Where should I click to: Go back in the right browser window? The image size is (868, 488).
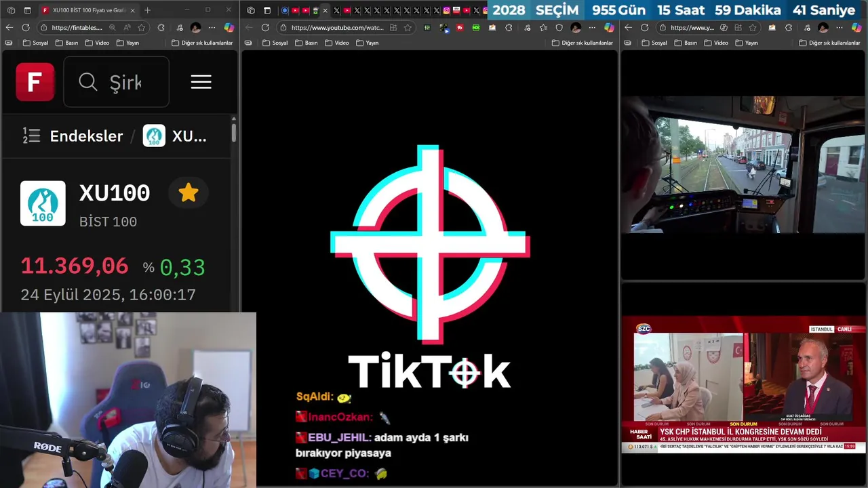click(628, 28)
